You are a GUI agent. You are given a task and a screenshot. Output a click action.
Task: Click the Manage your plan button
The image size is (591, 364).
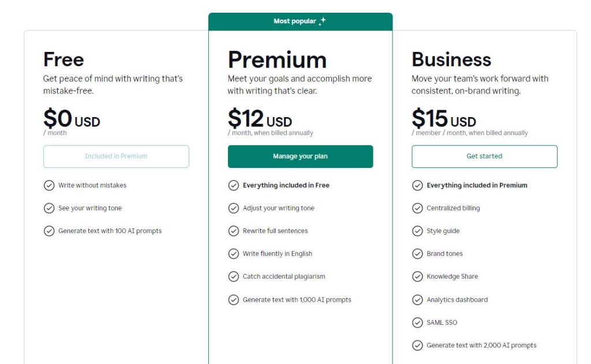click(300, 156)
